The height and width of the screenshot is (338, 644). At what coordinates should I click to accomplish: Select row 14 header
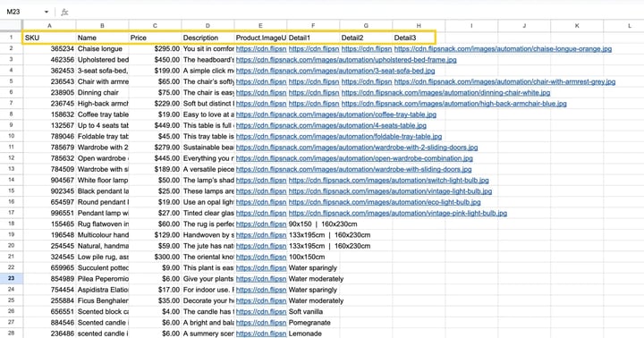[11, 180]
